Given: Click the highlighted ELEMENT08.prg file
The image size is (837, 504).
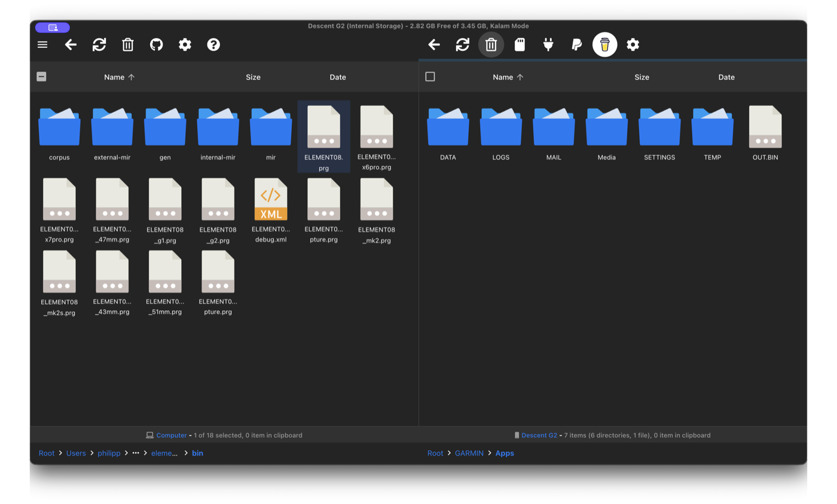Looking at the screenshot, I should pyautogui.click(x=323, y=137).
